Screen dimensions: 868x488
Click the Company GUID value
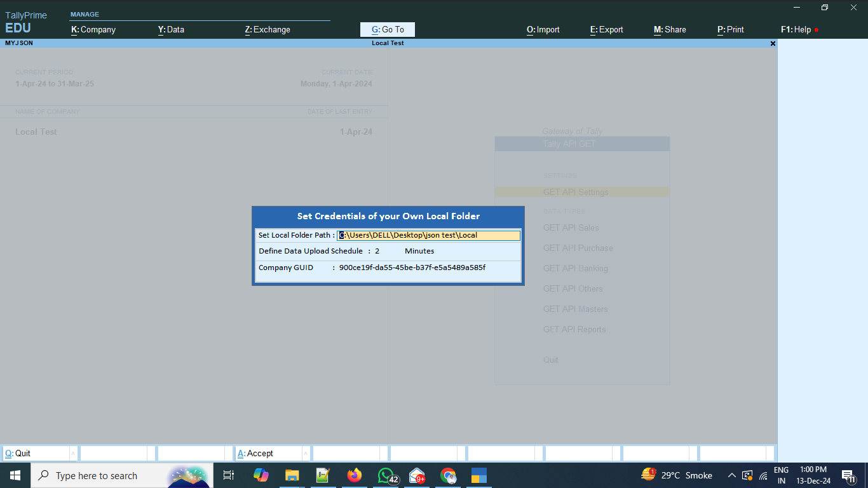point(412,268)
